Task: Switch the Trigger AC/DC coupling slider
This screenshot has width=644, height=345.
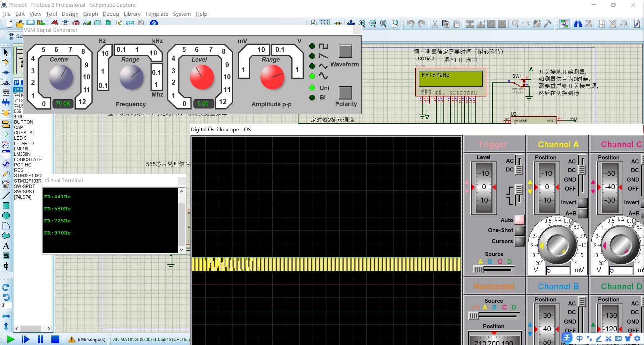Action: [x=519, y=165]
